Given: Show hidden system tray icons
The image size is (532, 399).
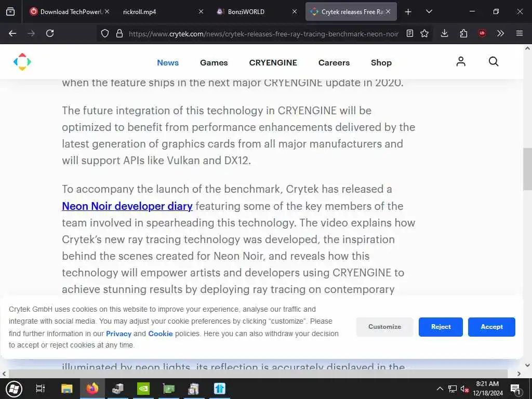Looking at the screenshot, I should click(x=440, y=389).
